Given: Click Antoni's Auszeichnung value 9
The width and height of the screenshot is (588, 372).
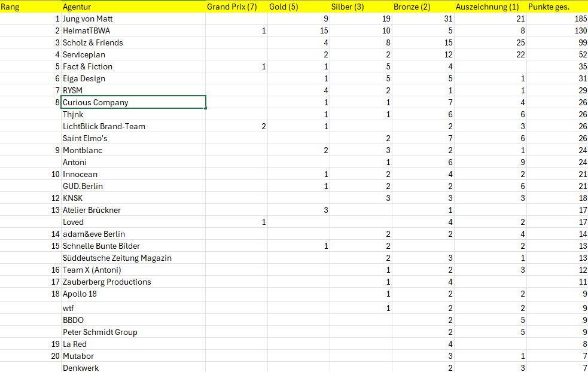Looking at the screenshot, I should pos(490,162).
